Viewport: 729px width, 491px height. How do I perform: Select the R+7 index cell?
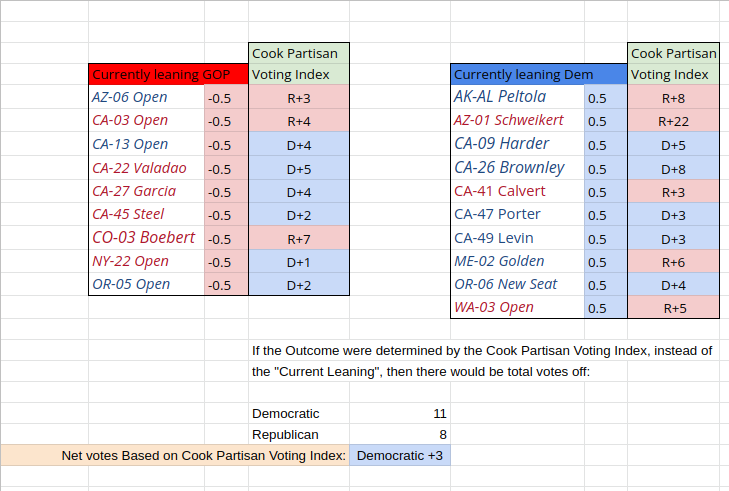[x=299, y=239]
